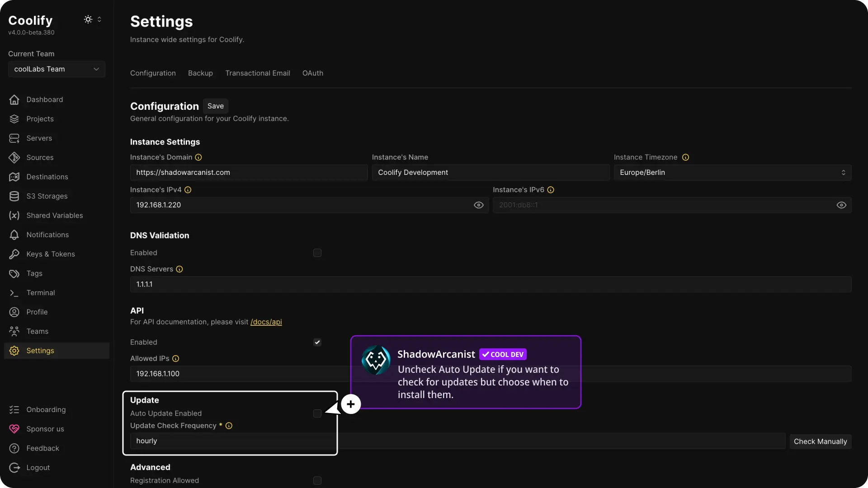Toggle the Auto Update Enabled checkbox
Viewport: 868px width, 488px height.
(x=317, y=413)
